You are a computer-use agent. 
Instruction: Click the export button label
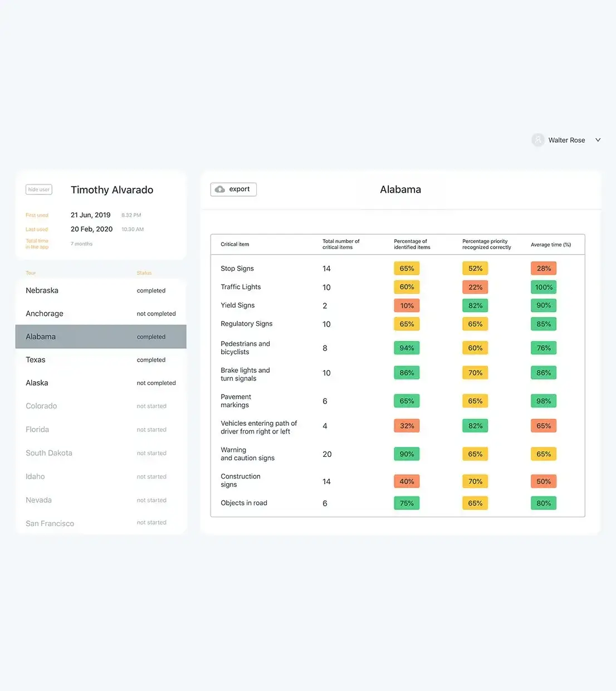[x=239, y=189]
